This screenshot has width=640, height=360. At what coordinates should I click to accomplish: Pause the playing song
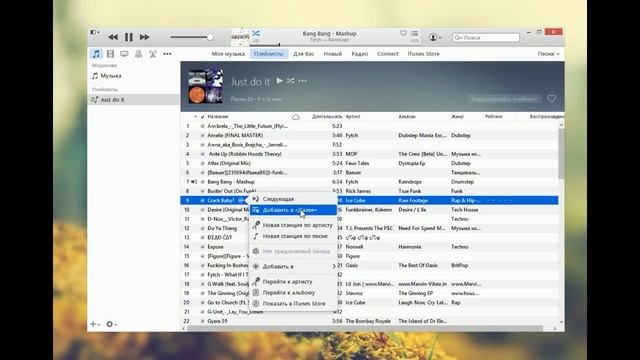(x=129, y=37)
